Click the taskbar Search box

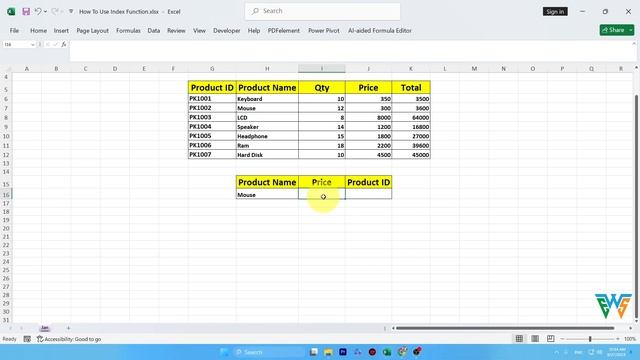[268, 352]
